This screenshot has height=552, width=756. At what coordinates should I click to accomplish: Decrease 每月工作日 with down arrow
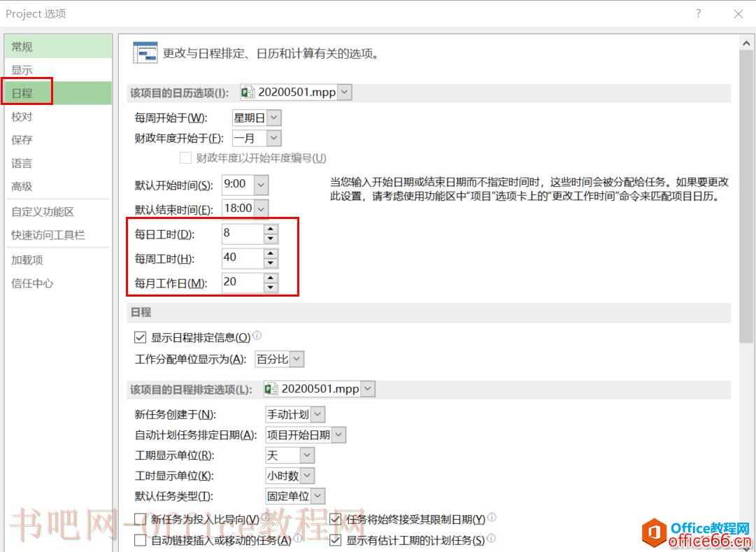point(271,288)
